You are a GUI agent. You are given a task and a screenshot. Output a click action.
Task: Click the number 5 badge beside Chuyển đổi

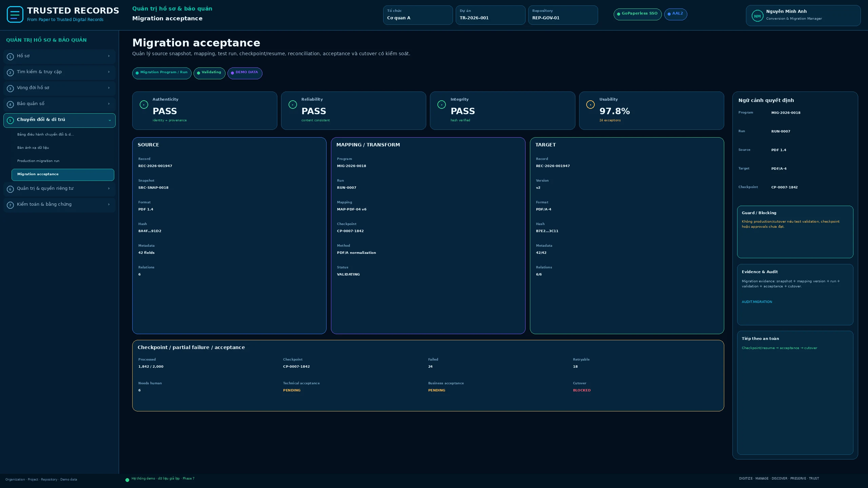pyautogui.click(x=10, y=120)
